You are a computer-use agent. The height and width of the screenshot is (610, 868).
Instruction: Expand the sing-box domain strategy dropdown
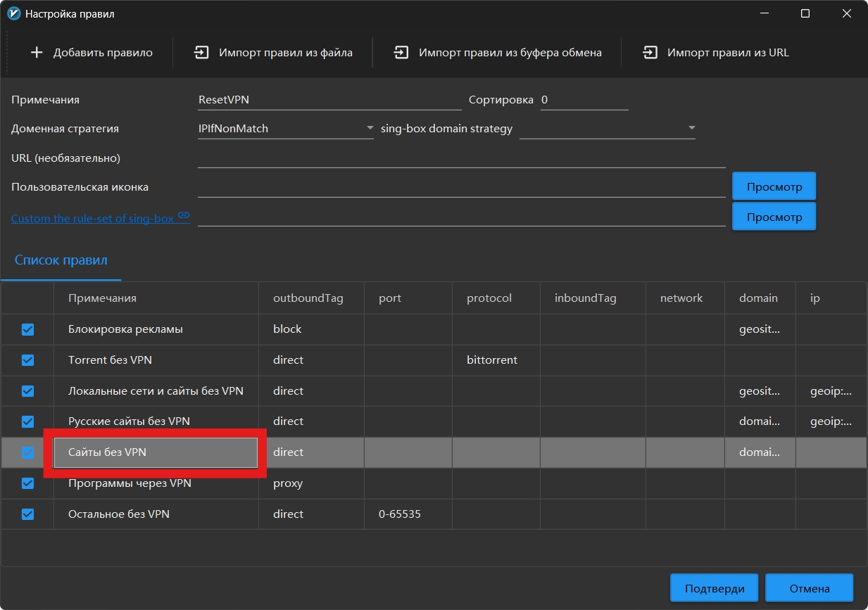click(x=607, y=129)
